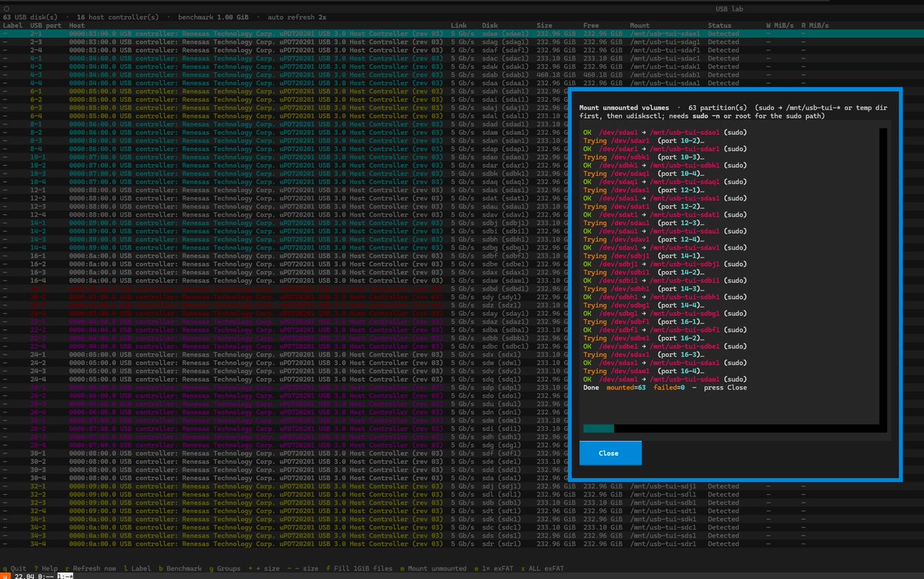The height and width of the screenshot is (579, 924).
Task: Click the 'Disk' column header
Action: tap(489, 25)
